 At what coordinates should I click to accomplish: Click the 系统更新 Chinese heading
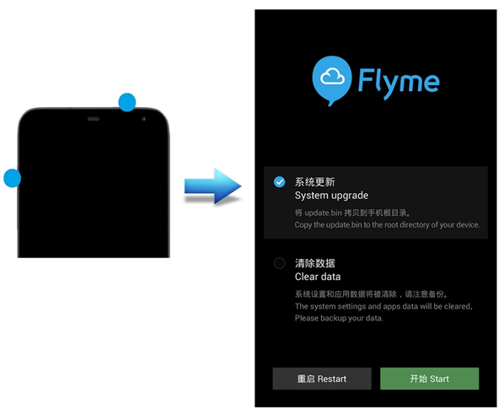[x=314, y=182]
